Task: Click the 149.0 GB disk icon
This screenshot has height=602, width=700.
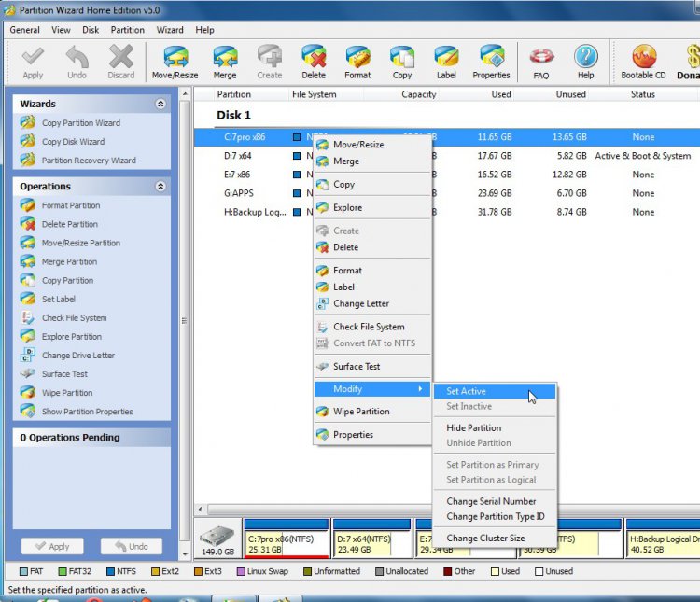Action: click(x=217, y=539)
